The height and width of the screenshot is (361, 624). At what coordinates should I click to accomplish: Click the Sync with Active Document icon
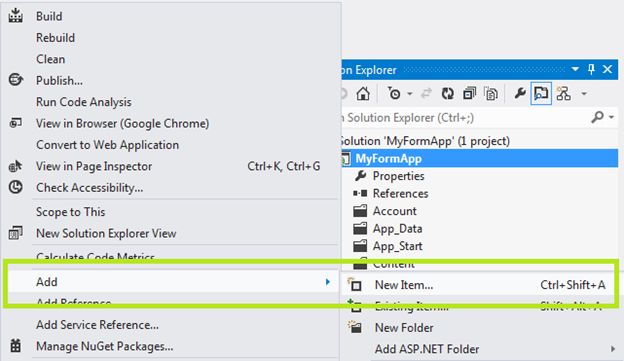coord(426,94)
